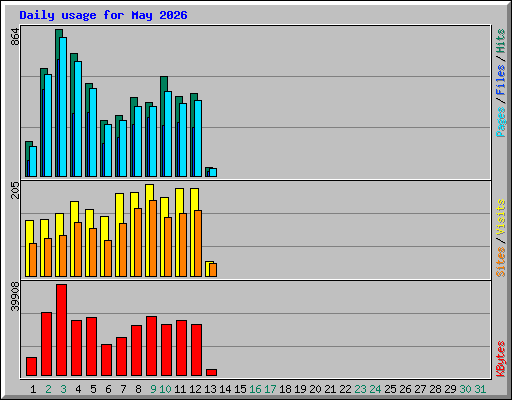Click day label 23 on the axis

pyautogui.click(x=360, y=389)
